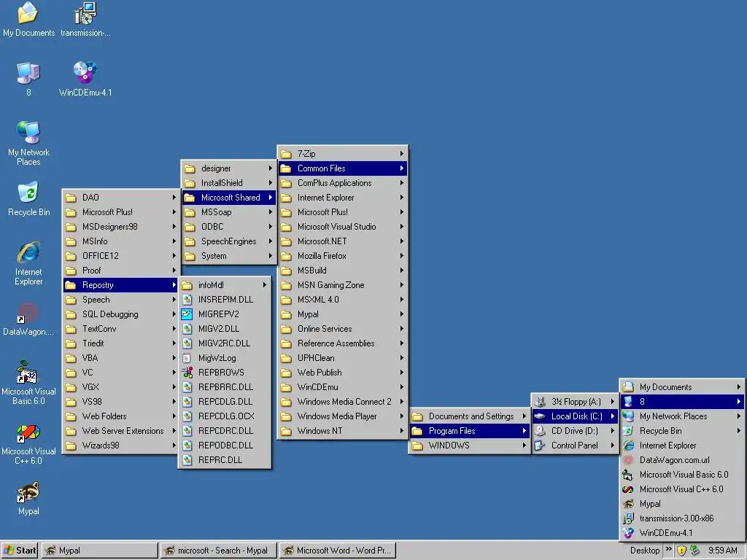Image resolution: width=747 pixels, height=560 pixels.
Task: Select the Repostry folder menu entry
Action: 120,285
